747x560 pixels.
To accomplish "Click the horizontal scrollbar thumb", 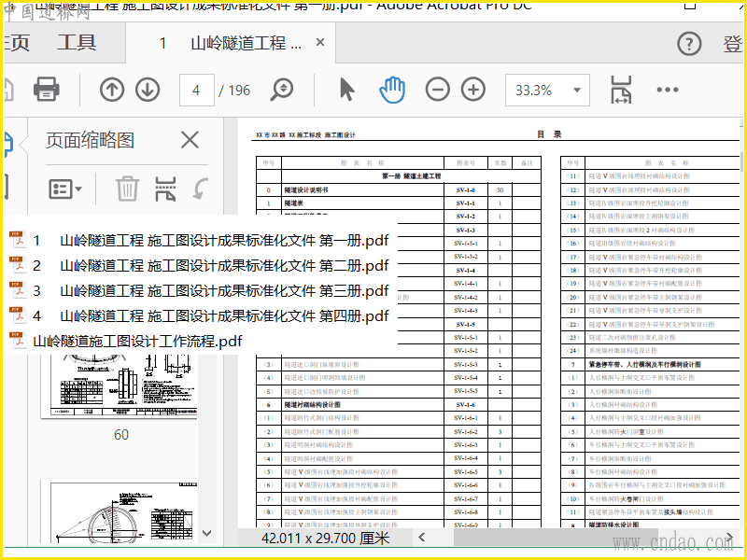I will click(x=556, y=538).
